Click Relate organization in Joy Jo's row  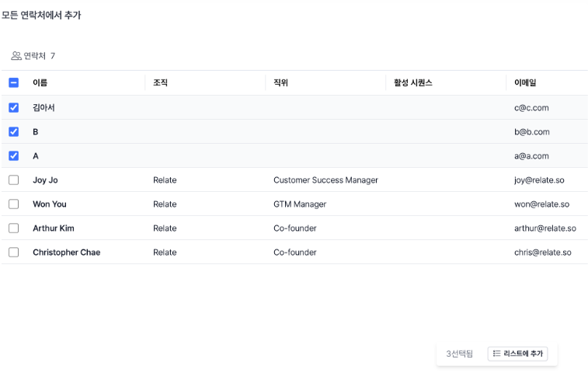click(165, 180)
